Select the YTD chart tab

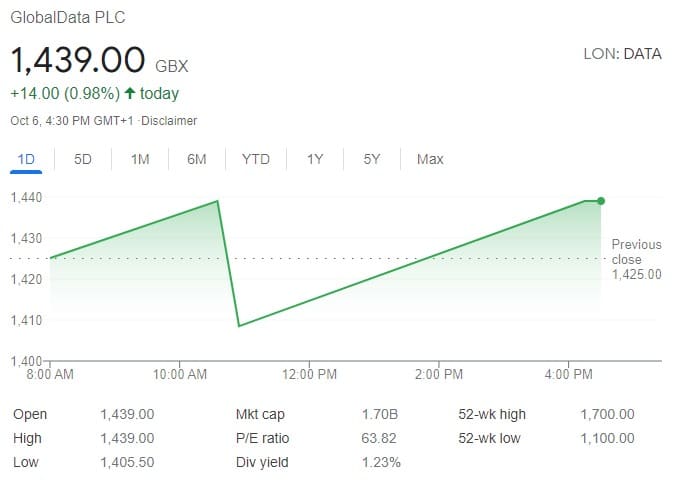256,159
